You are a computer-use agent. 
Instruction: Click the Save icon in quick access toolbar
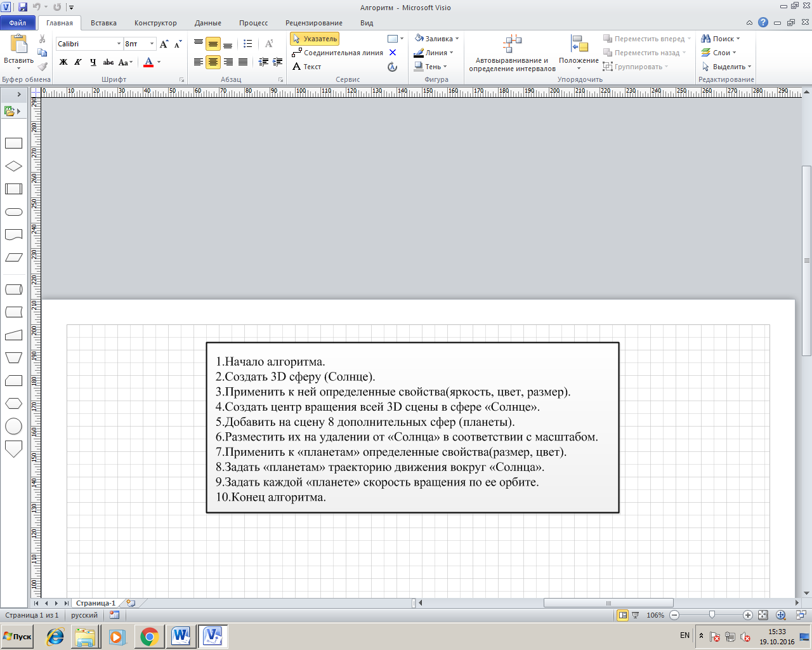click(23, 7)
